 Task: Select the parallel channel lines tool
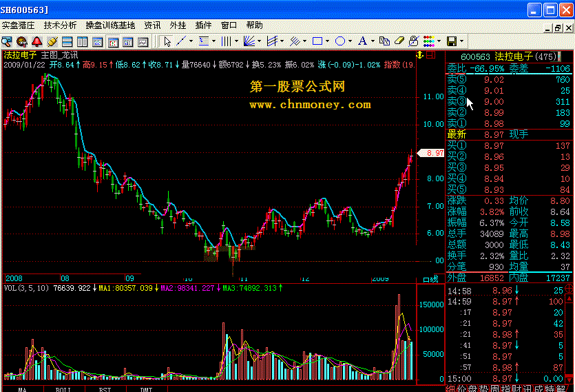[x=272, y=41]
